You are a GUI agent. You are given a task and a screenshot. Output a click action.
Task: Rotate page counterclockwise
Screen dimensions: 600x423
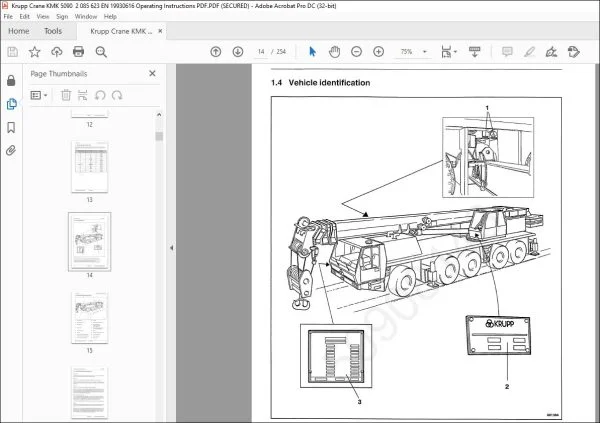coord(100,95)
